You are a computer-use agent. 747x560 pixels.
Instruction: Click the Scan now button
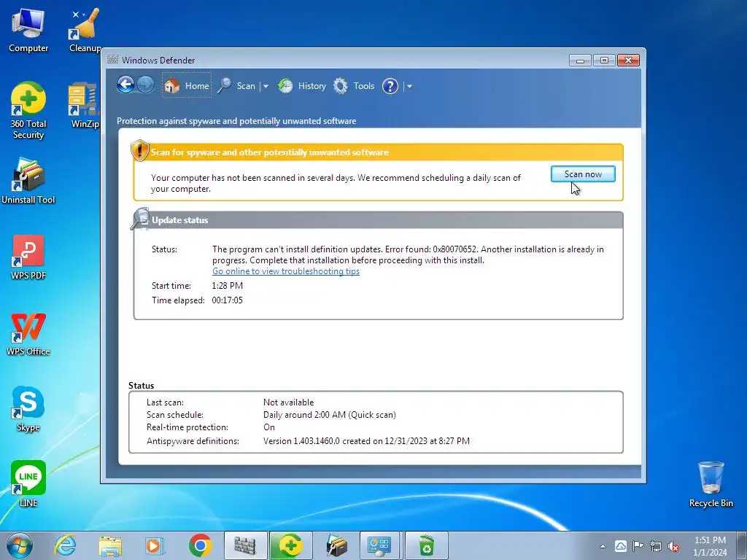point(583,174)
